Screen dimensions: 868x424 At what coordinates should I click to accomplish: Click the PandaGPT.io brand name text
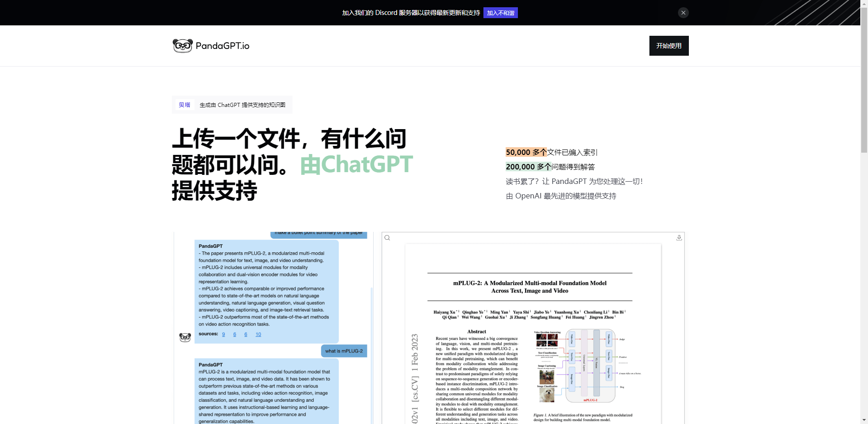click(222, 46)
